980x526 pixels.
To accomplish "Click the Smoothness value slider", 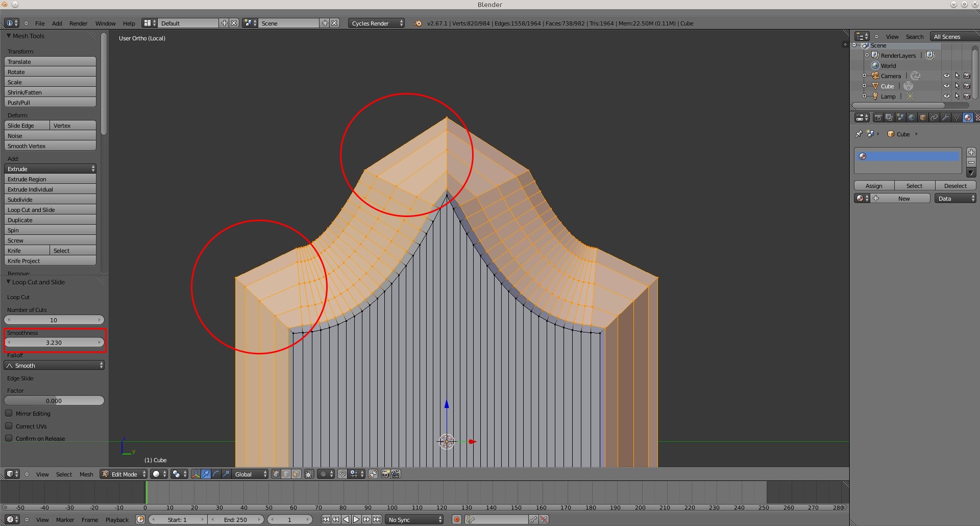I will pos(54,342).
